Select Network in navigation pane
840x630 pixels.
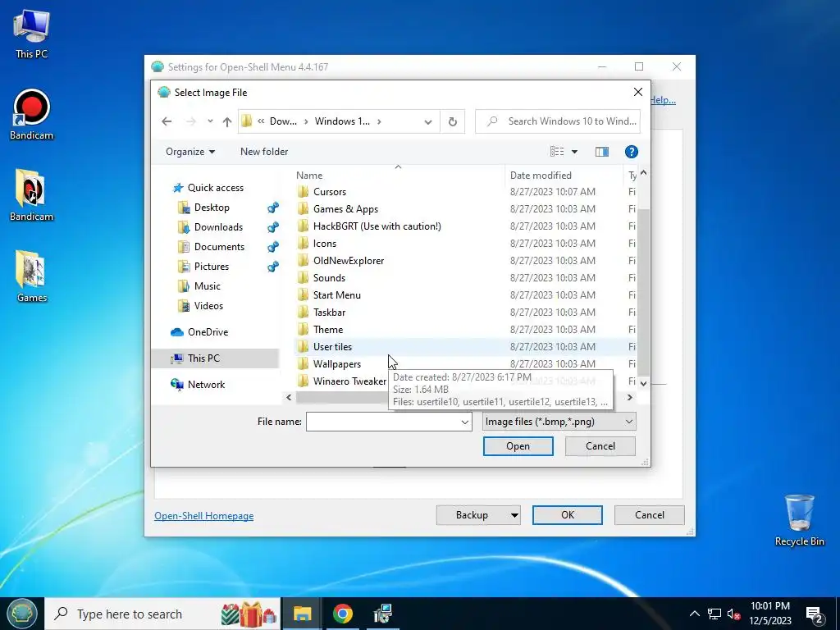(206, 385)
